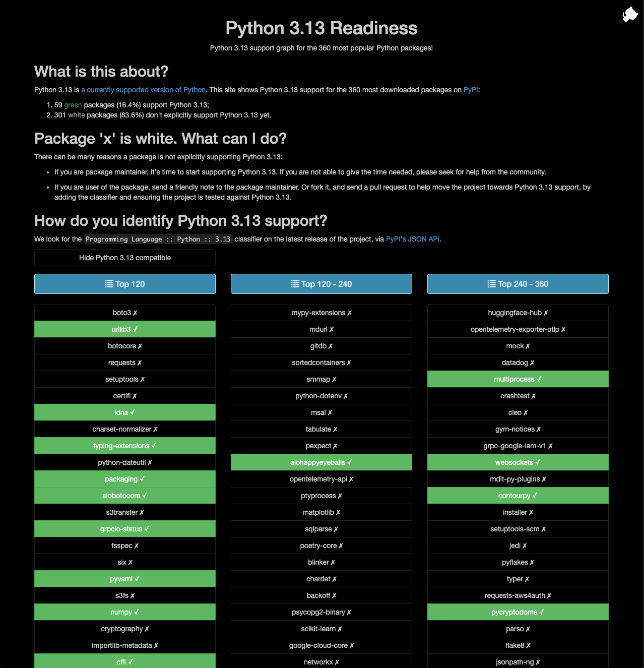This screenshot has height=668, width=644.
Task: Open the boto3 package entry
Action: [x=125, y=313]
